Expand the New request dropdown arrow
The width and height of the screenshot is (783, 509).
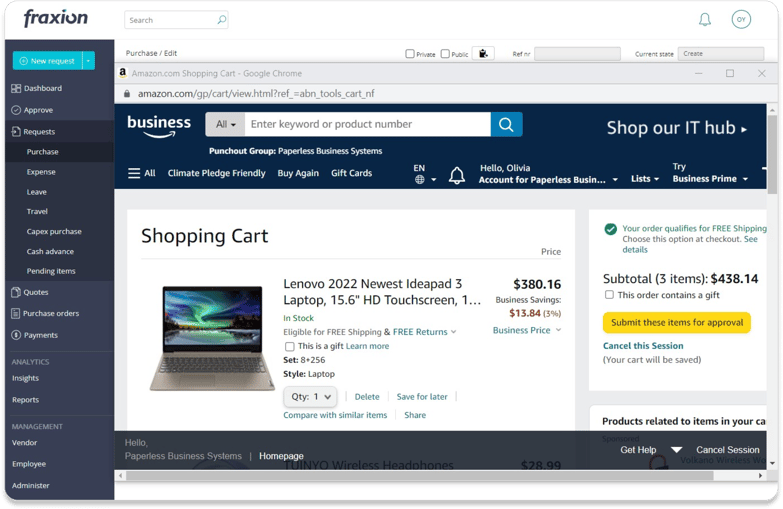[88, 61]
